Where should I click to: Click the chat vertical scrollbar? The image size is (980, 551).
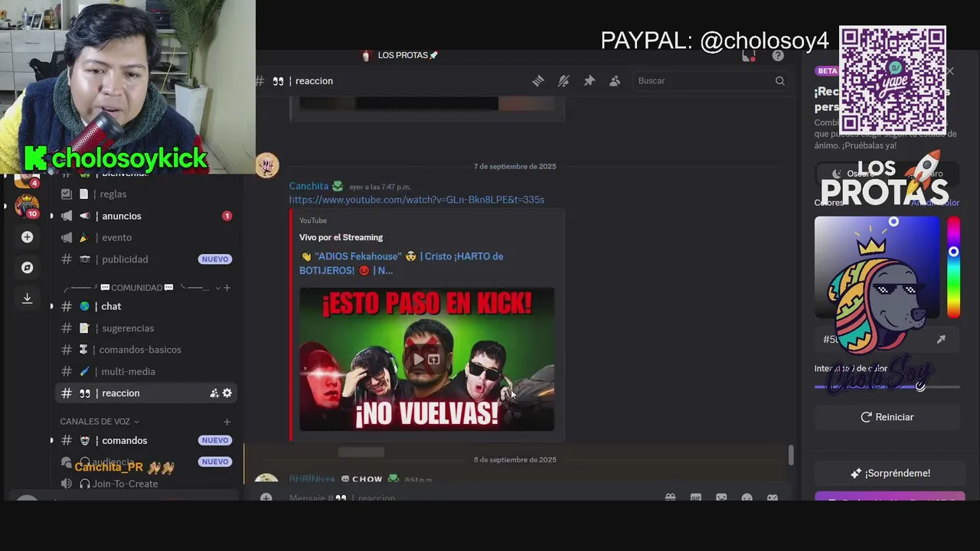coord(791,455)
